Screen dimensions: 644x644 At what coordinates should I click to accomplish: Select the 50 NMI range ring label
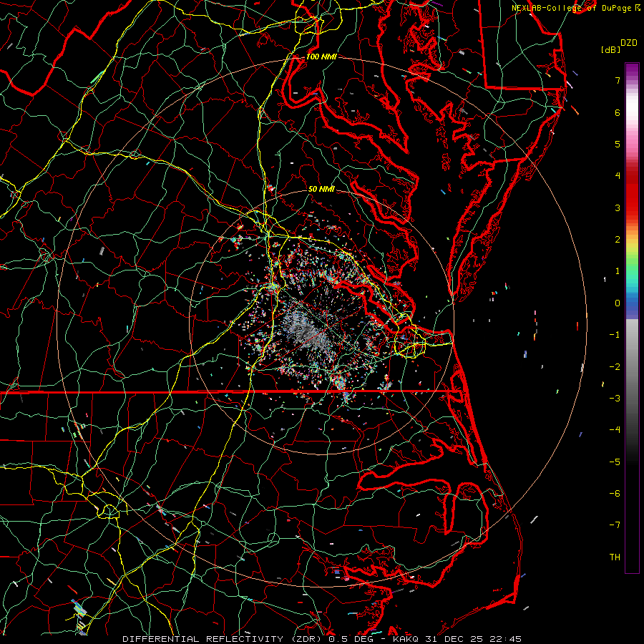tap(321, 189)
